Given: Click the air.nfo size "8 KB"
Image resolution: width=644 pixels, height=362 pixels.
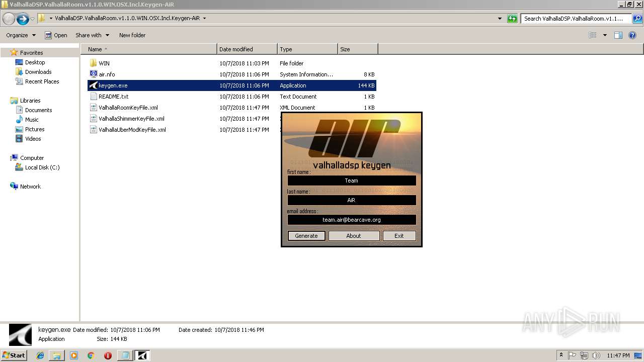Looking at the screenshot, I should pyautogui.click(x=369, y=74).
